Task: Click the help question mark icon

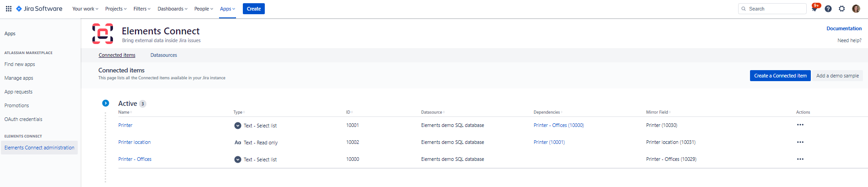Action: coord(828,9)
